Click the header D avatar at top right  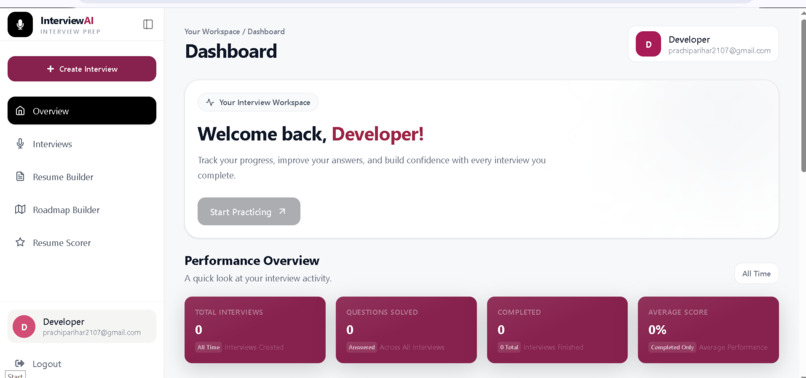[x=648, y=44]
